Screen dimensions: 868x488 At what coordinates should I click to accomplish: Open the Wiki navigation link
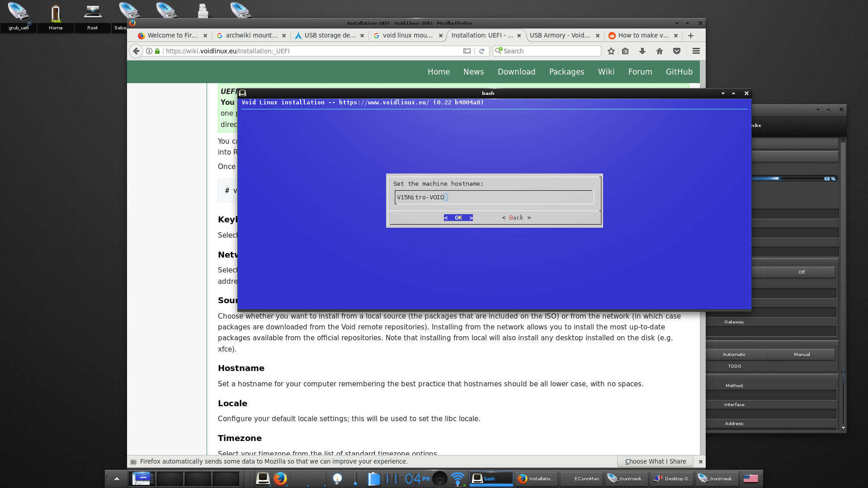[606, 72]
